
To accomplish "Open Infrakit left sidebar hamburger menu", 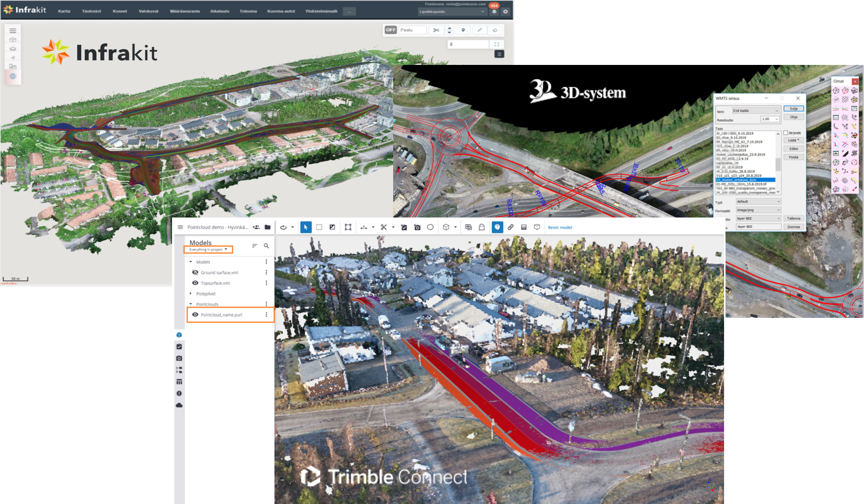I will tap(13, 31).
